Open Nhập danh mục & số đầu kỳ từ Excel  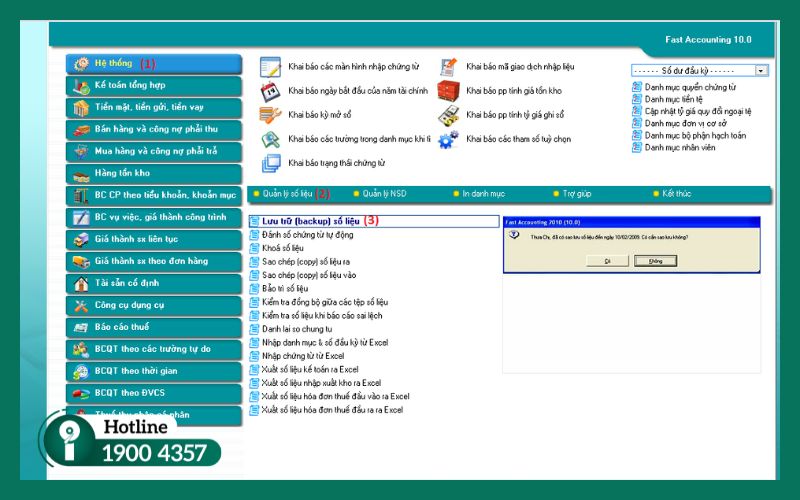click(x=325, y=343)
